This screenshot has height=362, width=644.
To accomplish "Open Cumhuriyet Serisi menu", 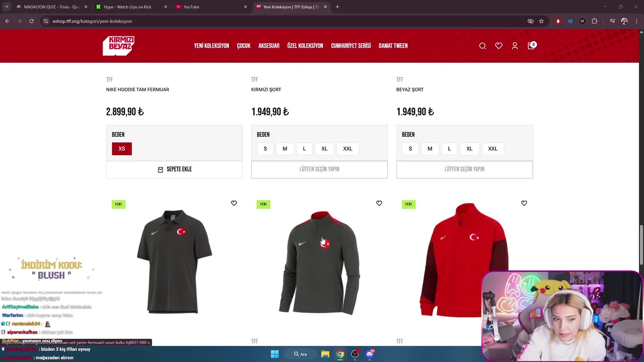I will [x=351, y=46].
